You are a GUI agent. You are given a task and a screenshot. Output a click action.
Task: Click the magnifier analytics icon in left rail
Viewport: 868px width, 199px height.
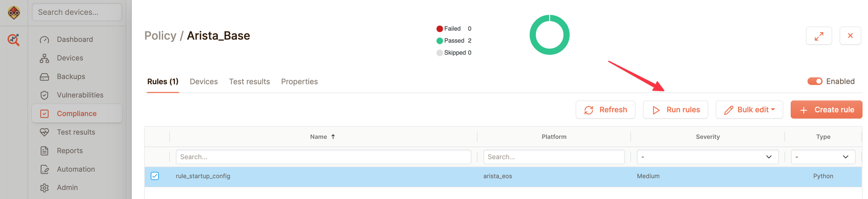tap(14, 40)
